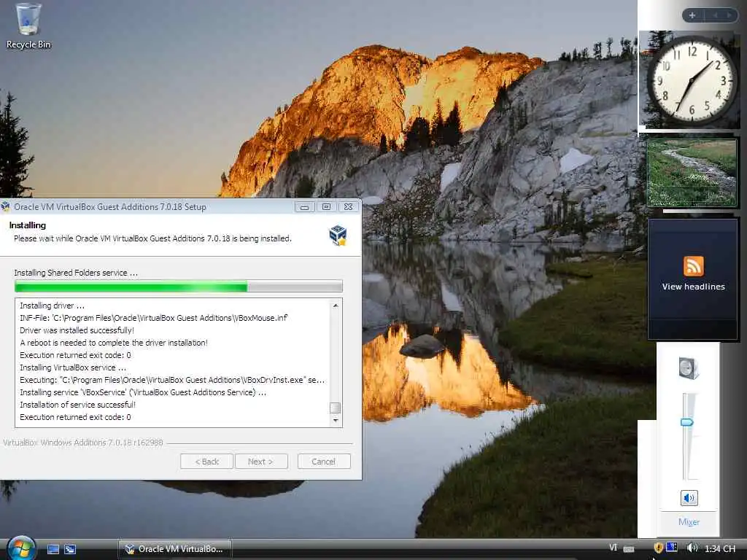
Task: Click the analog clock gadget
Action: click(x=692, y=80)
